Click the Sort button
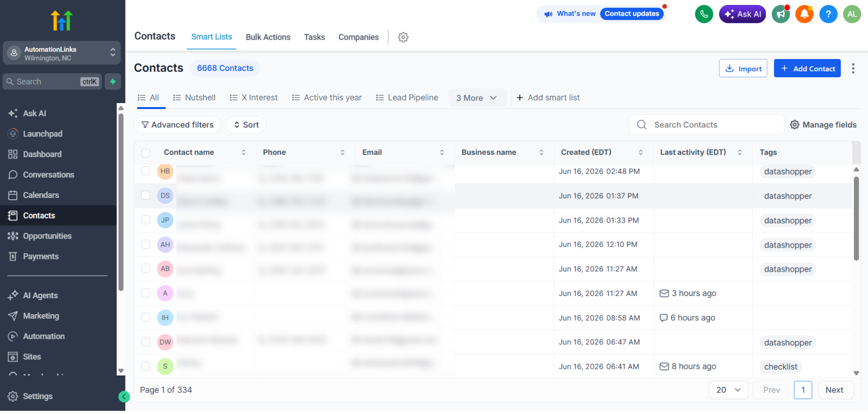The height and width of the screenshot is (414, 868). click(246, 125)
